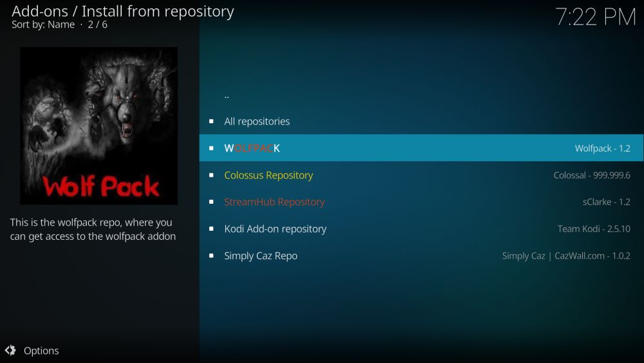
Task: Open the StreamHub Repository entry
Action: [421, 202]
